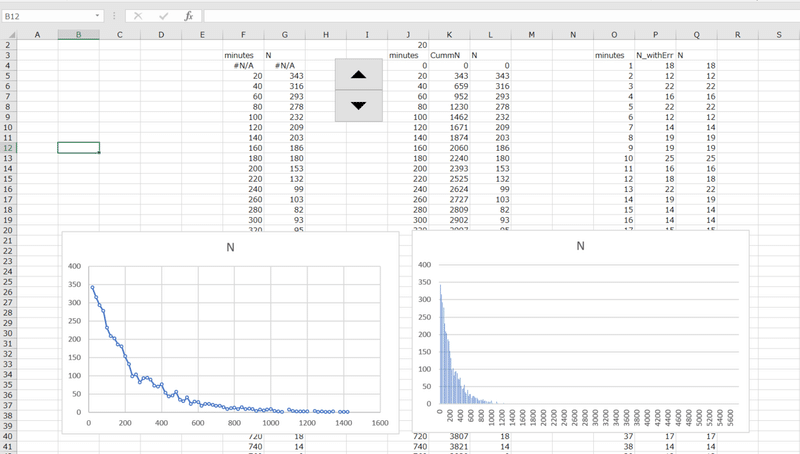Click cell G5 with value 343
800x454 pixels.
284,75
